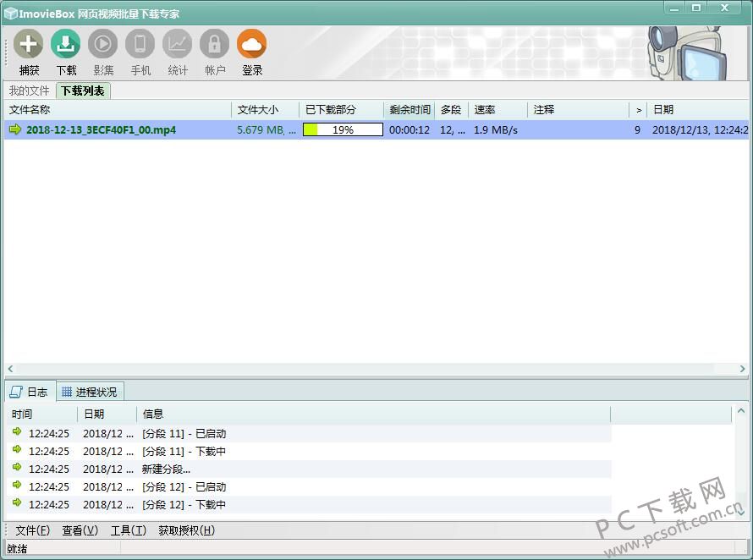The width and height of the screenshot is (753, 560).
Task: Click the ImovieBox title bar cube icon
Action: (x=10, y=14)
